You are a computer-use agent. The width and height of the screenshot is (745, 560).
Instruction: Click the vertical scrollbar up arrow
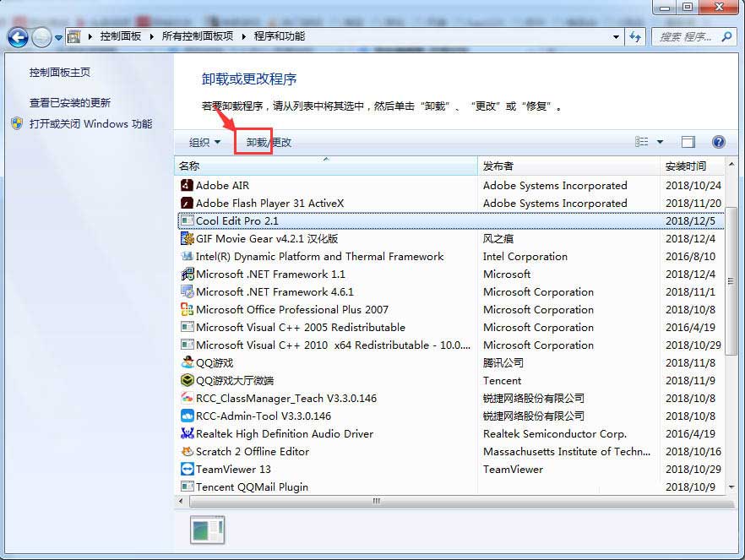pos(731,165)
